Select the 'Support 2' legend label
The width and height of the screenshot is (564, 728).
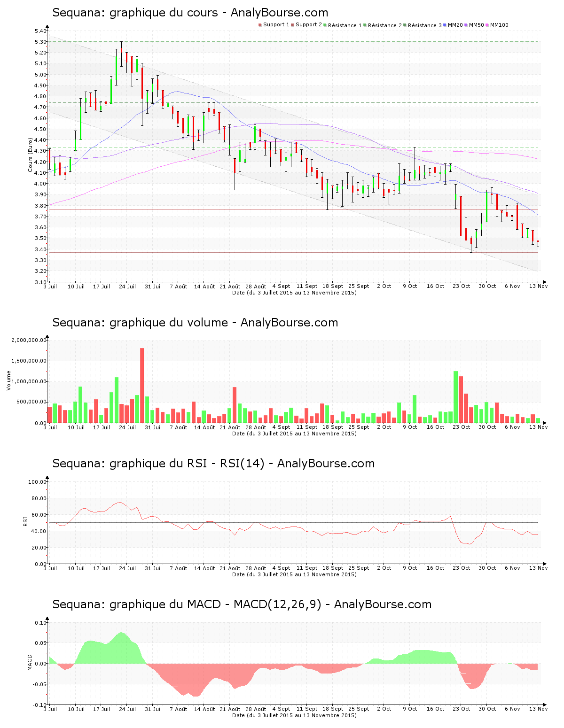[x=309, y=24]
